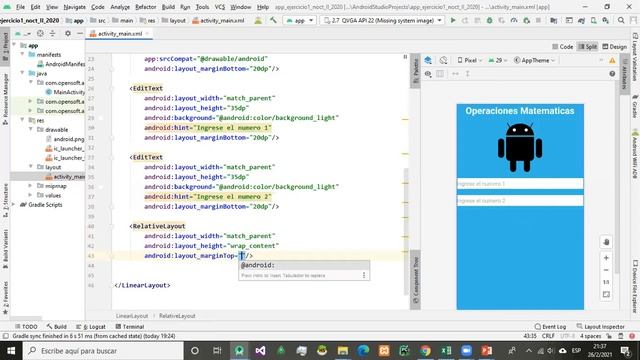Click the Project Structure toolbar icon

point(553,20)
